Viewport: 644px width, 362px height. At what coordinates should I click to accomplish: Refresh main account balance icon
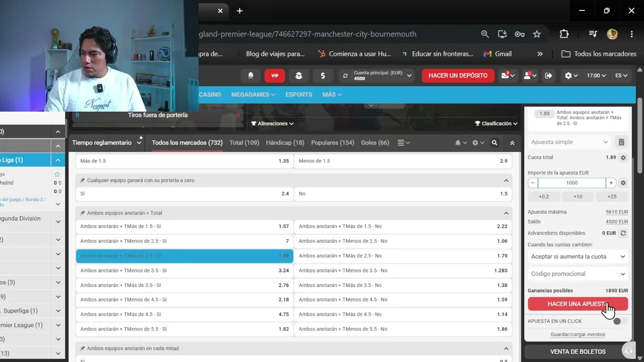[345, 76]
